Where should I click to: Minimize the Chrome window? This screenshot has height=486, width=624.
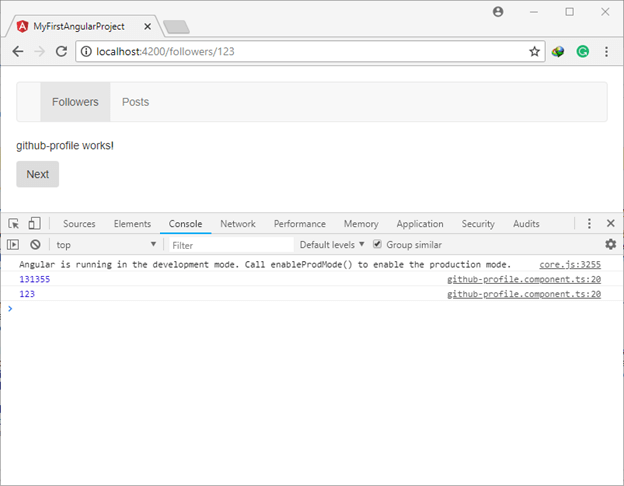click(x=534, y=12)
